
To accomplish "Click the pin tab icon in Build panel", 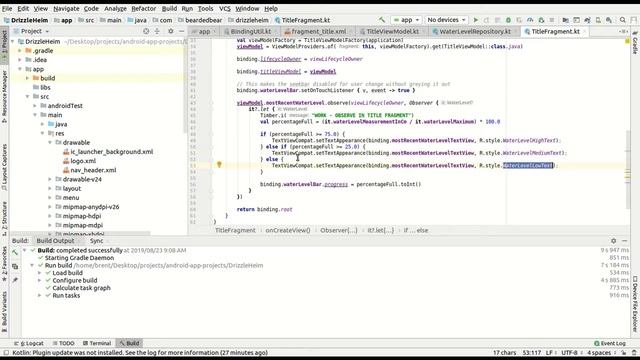I will click(x=15, y=280).
